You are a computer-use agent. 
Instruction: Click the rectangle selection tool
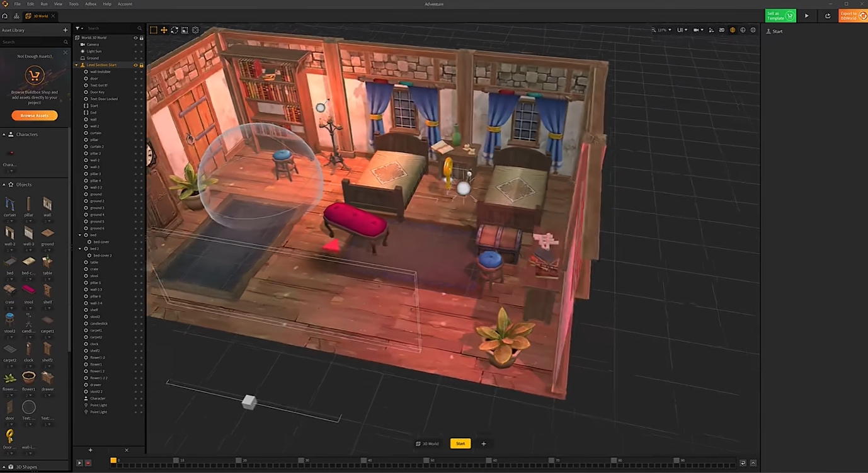tap(153, 30)
